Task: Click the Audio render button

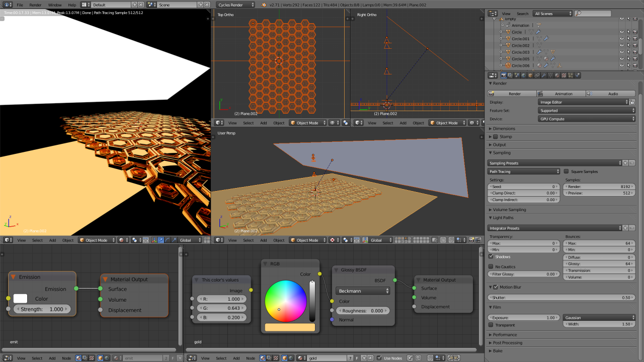Action: coord(610,94)
